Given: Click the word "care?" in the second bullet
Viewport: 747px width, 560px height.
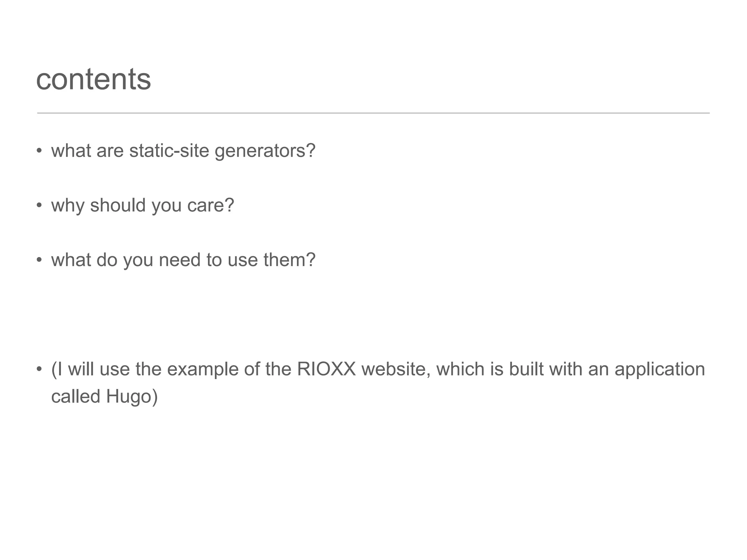Looking at the screenshot, I should pyautogui.click(x=210, y=206).
